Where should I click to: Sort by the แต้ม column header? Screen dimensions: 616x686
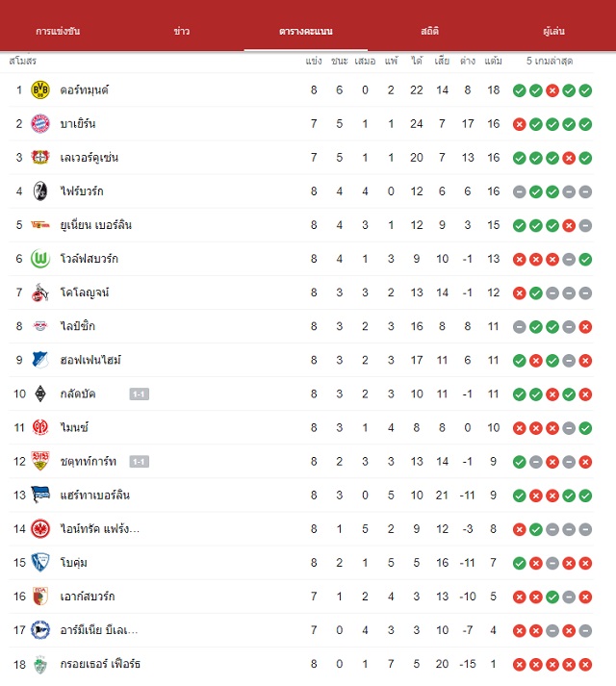point(493,61)
